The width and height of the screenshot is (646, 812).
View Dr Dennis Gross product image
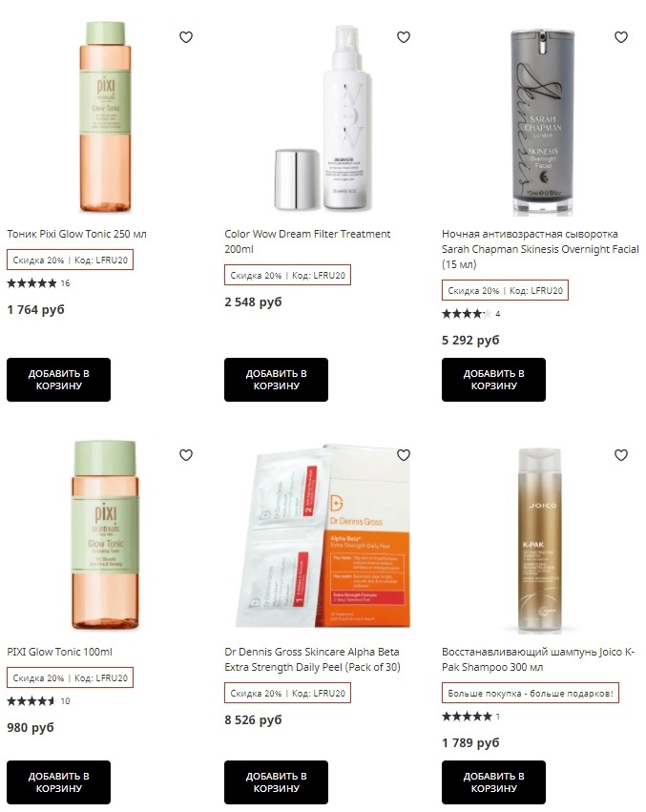[x=323, y=536]
